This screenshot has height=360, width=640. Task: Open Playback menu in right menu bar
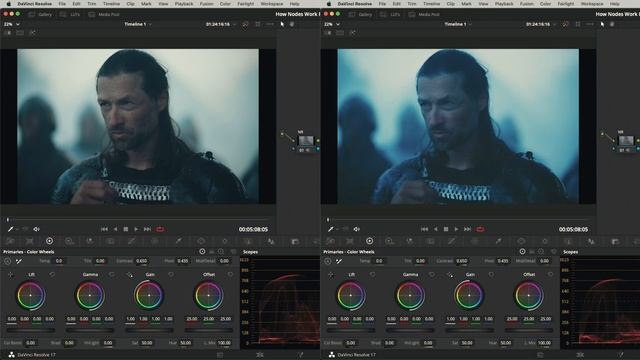point(504,4)
